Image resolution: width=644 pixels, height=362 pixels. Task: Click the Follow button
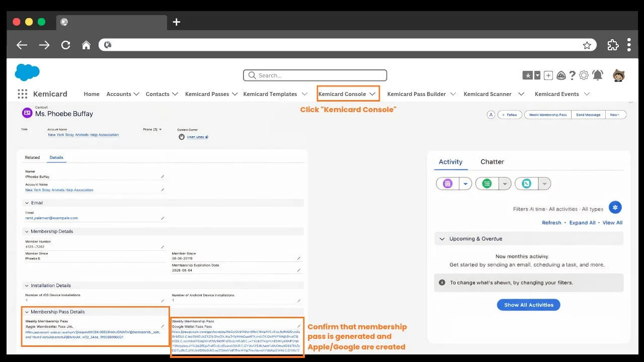[x=510, y=115]
